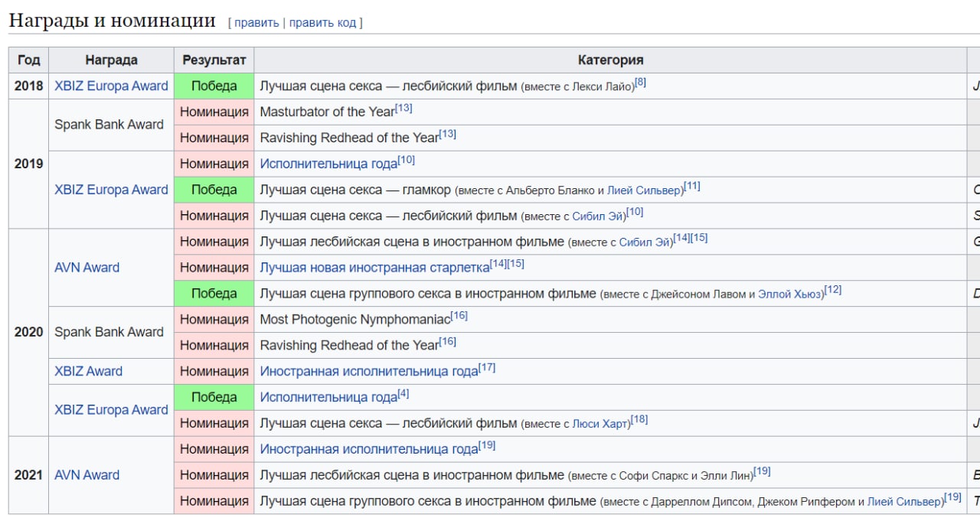Follow the 'Сибил Эй' link in the 2019 lesbian film row
The width and height of the screenshot is (980, 524).
(598, 216)
